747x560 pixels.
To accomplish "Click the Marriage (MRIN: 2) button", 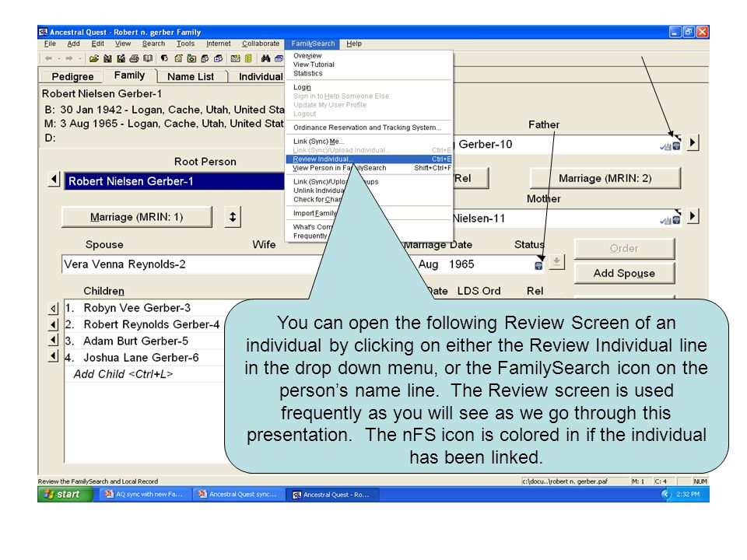I will pos(605,178).
